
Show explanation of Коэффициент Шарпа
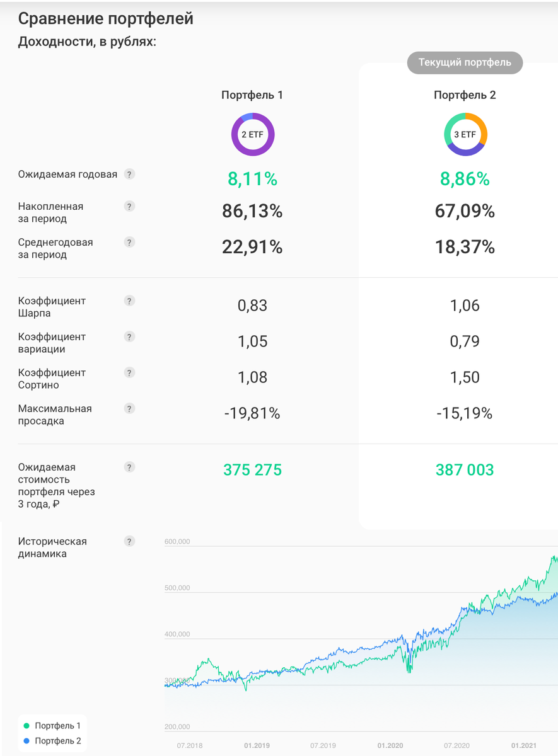[129, 301]
